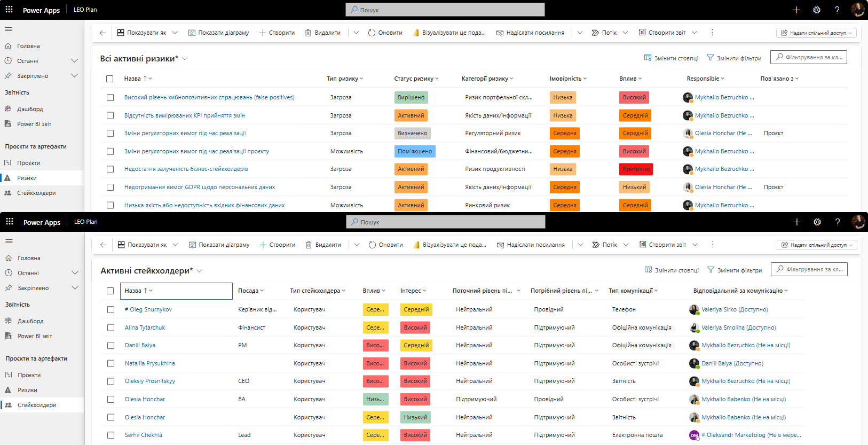Toggle select-all checkbox in risks table header
The width and height of the screenshot is (868, 445).
(110, 79)
